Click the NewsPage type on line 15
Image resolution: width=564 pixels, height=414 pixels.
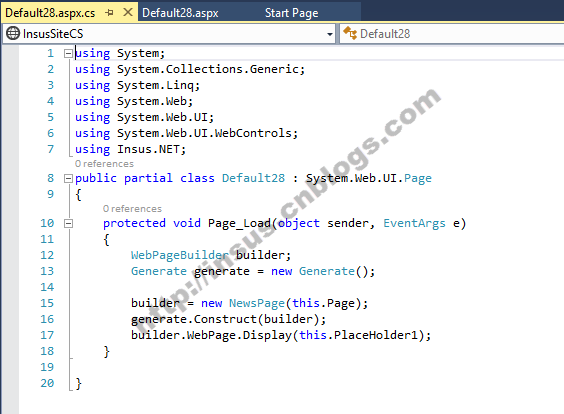(257, 303)
